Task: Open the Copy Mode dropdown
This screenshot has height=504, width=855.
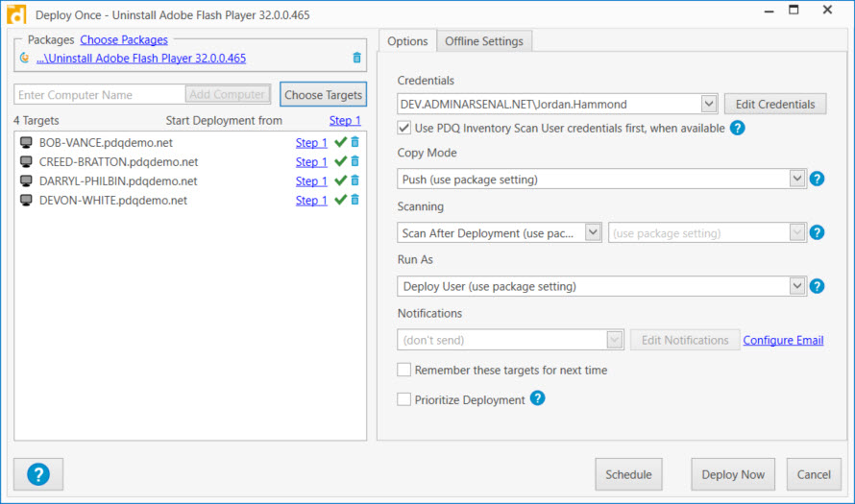Action: click(797, 179)
